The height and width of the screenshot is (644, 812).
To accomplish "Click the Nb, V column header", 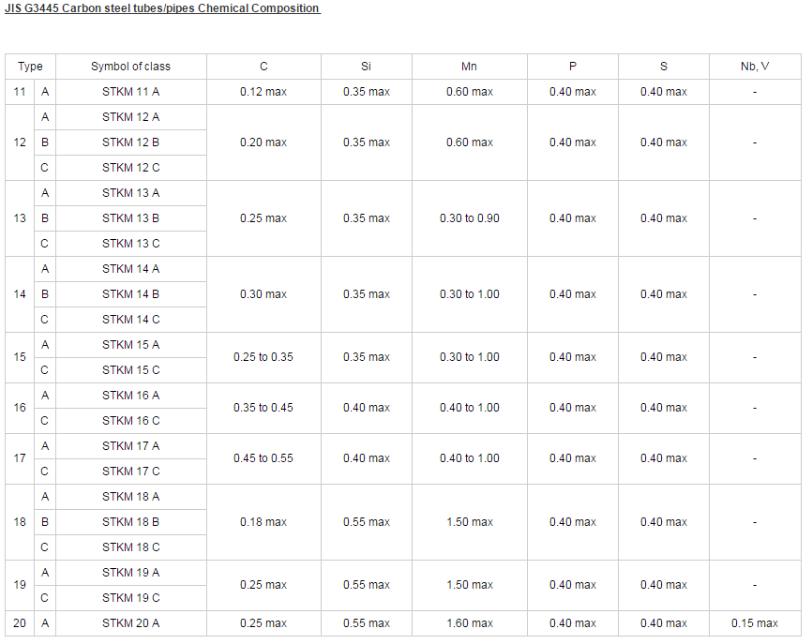I will [x=755, y=67].
